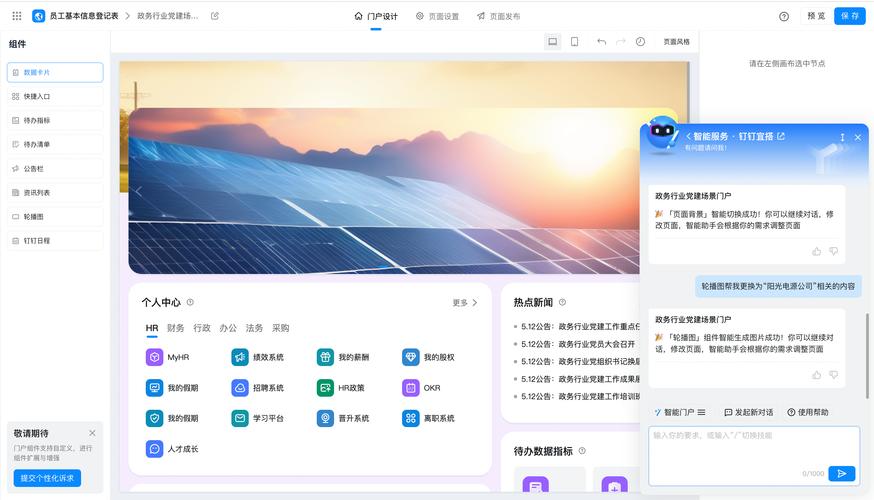874x500 pixels.
Task: Open the app grid menu icon
Action: tap(16, 16)
